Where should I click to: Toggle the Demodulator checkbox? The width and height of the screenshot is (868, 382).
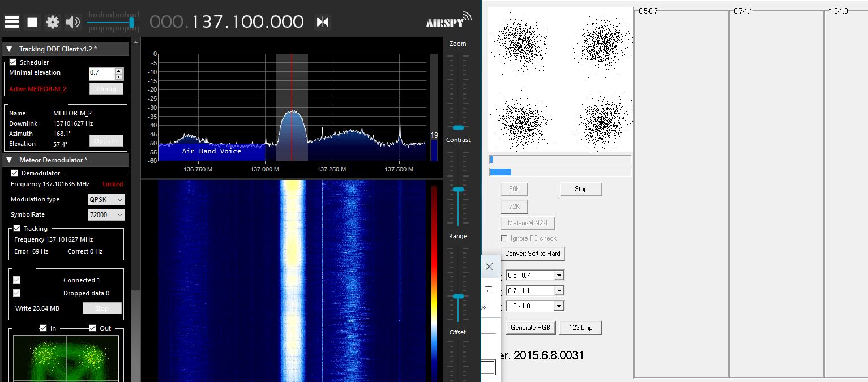tap(15, 173)
